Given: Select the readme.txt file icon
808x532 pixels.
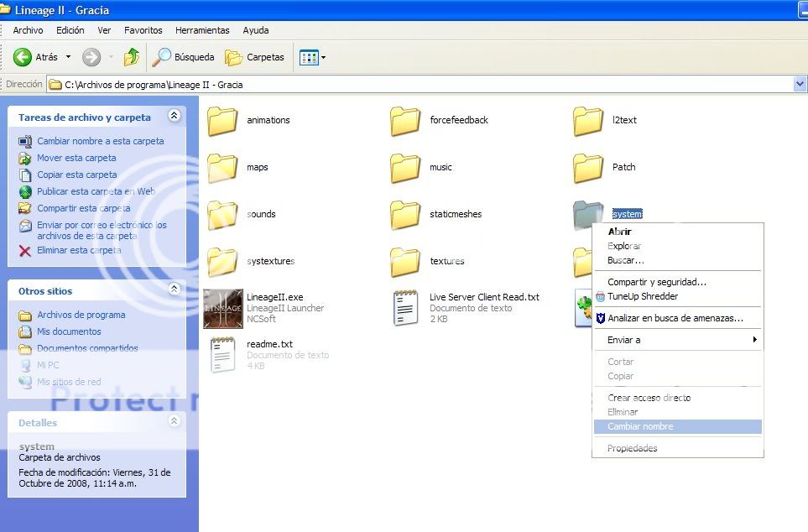Looking at the screenshot, I should (223, 355).
